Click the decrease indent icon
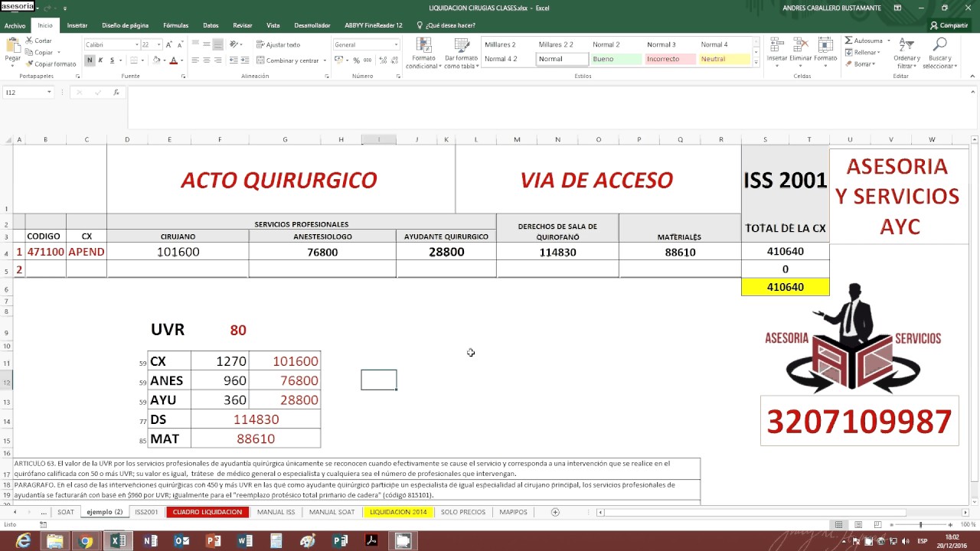The width and height of the screenshot is (980, 551). click(x=234, y=60)
